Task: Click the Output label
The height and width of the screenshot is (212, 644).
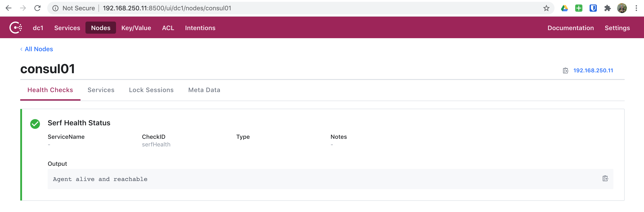Action: 58,164
